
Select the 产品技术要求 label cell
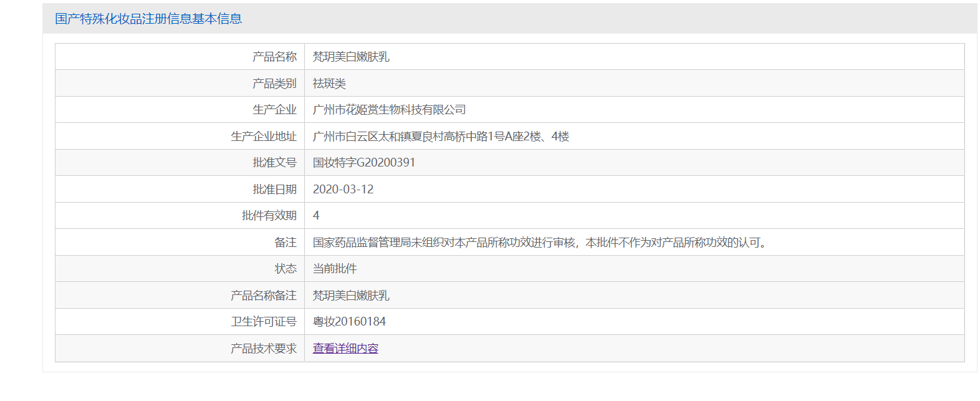click(180, 349)
